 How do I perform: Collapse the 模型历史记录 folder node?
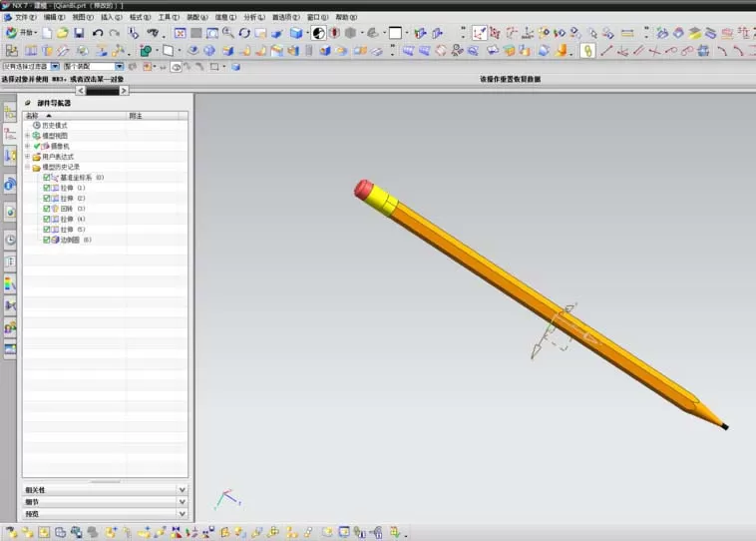(x=28, y=167)
